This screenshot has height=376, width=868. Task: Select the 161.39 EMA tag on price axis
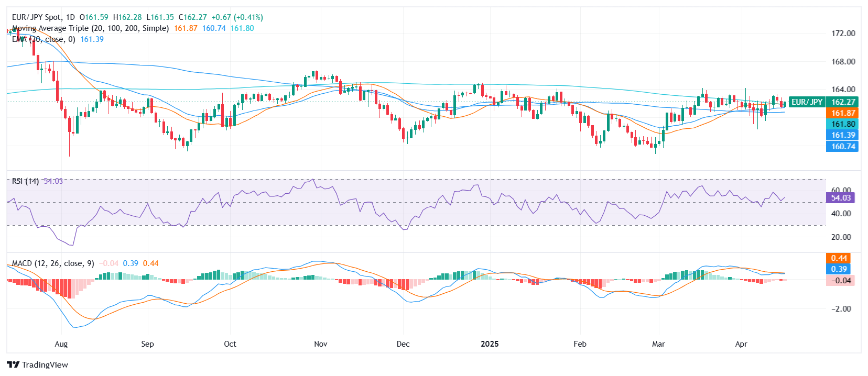843,135
